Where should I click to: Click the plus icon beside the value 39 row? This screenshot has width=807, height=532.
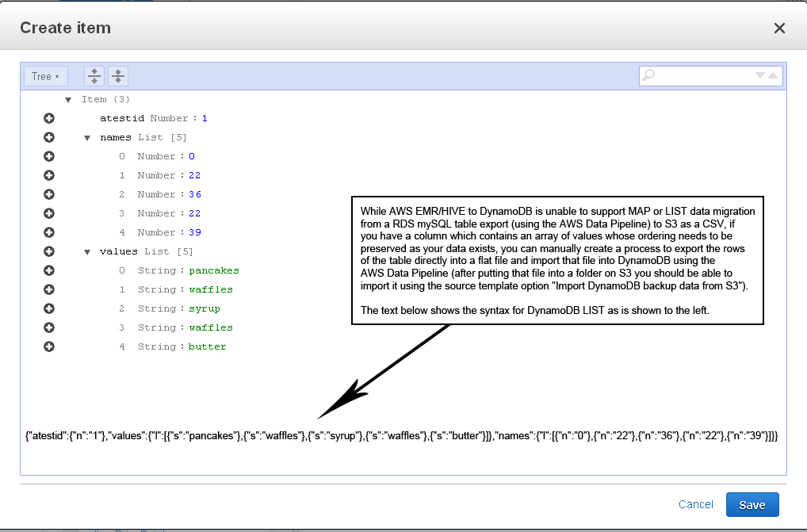click(49, 232)
